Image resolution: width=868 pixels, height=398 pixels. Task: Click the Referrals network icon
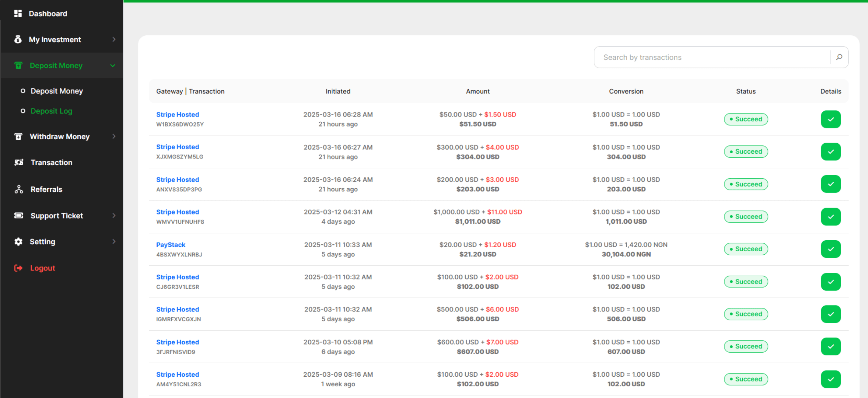(x=19, y=189)
